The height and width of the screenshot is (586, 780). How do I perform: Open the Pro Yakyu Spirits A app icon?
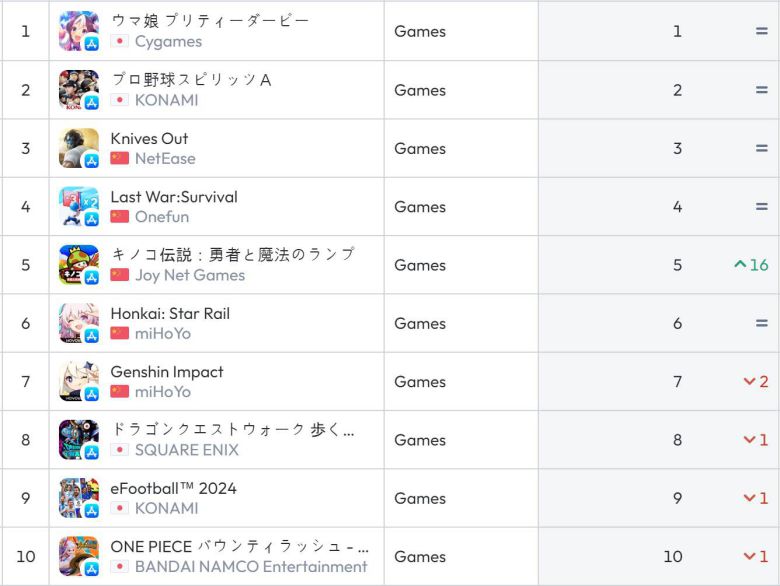tap(78, 90)
